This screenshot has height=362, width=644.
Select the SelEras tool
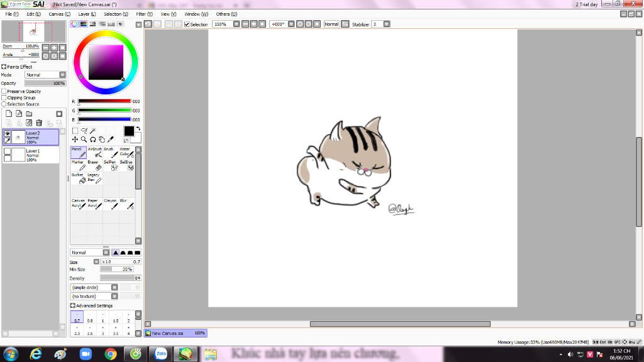pyautogui.click(x=126, y=165)
